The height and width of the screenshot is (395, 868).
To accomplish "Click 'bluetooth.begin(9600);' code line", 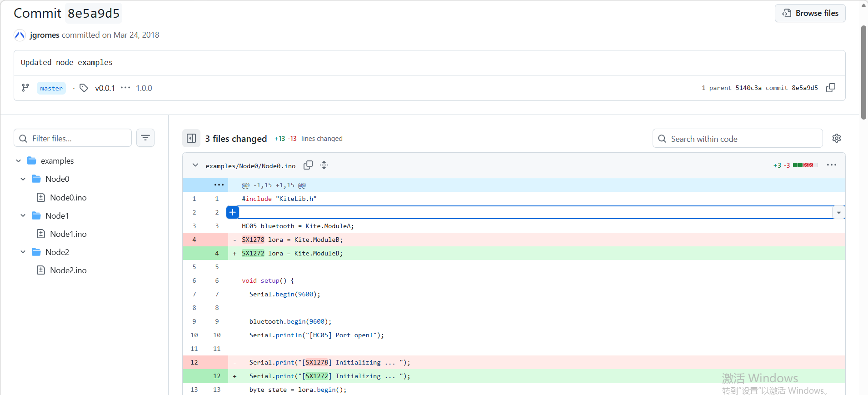I will pos(290,321).
